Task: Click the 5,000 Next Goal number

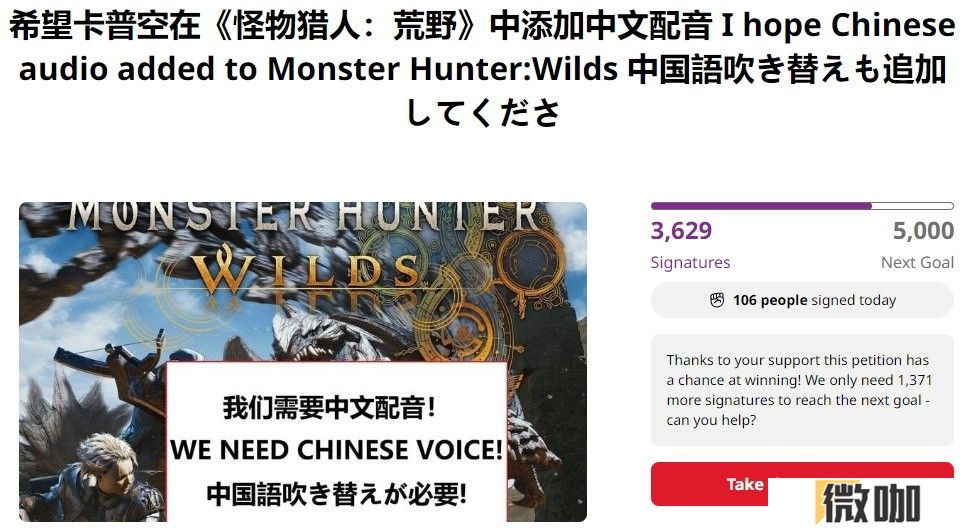Action: [x=923, y=231]
